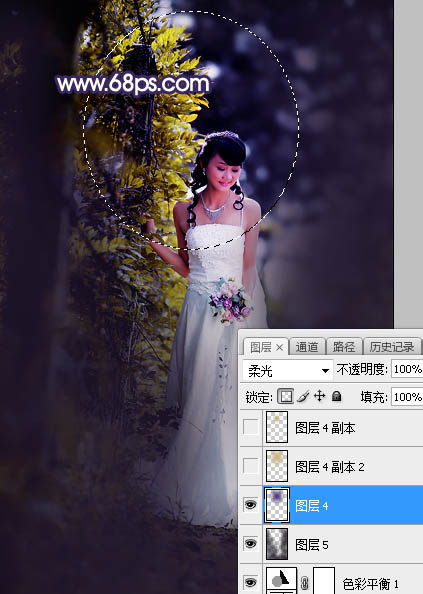Show the 图层 4 副本 2 layer
The height and width of the screenshot is (594, 423).
[250, 466]
